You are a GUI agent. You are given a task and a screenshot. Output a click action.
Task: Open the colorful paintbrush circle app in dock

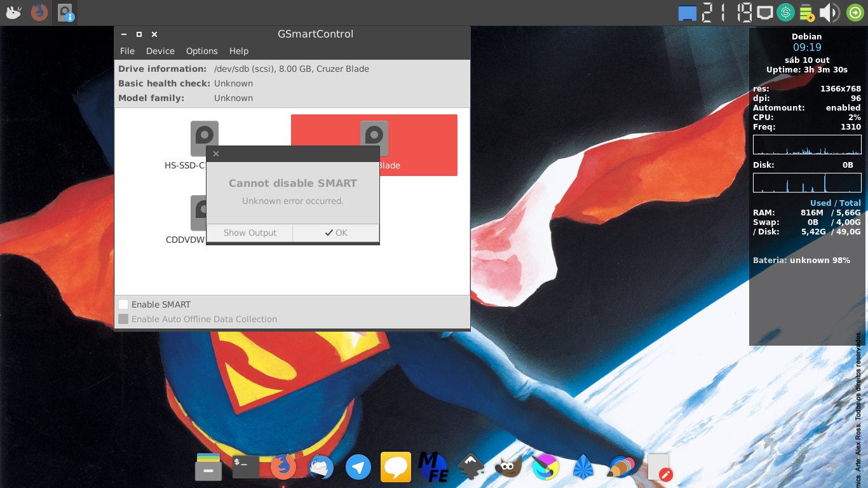click(x=546, y=467)
